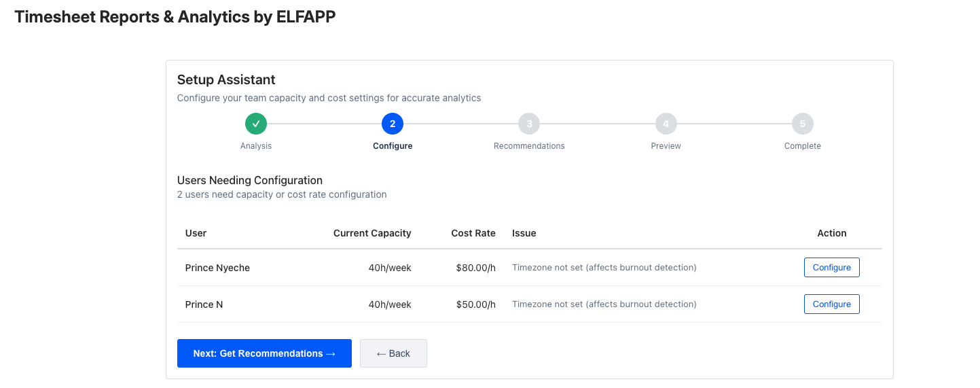This screenshot has height=388, width=980.
Task: Go back using the Back button
Action: tap(393, 353)
